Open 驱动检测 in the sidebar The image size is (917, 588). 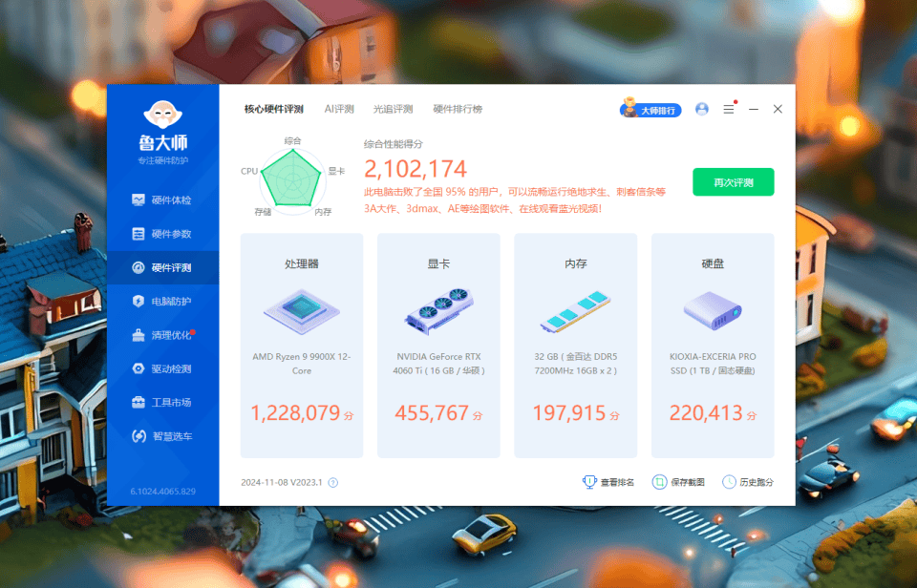(x=162, y=368)
